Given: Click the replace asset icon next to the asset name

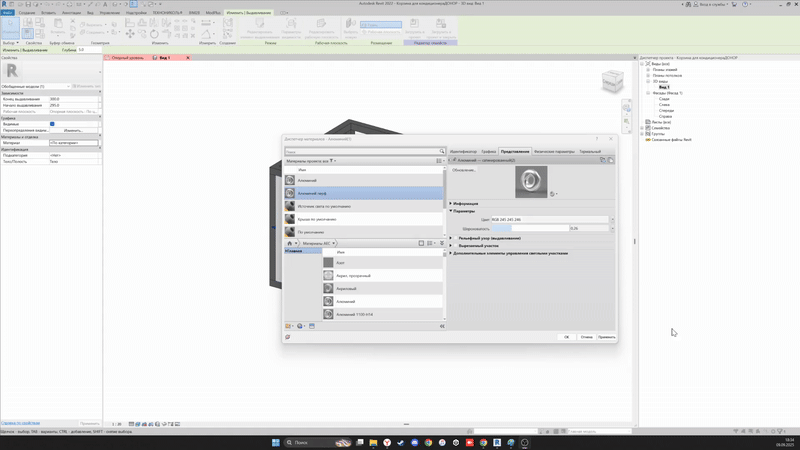Looking at the screenshot, I should [x=603, y=160].
